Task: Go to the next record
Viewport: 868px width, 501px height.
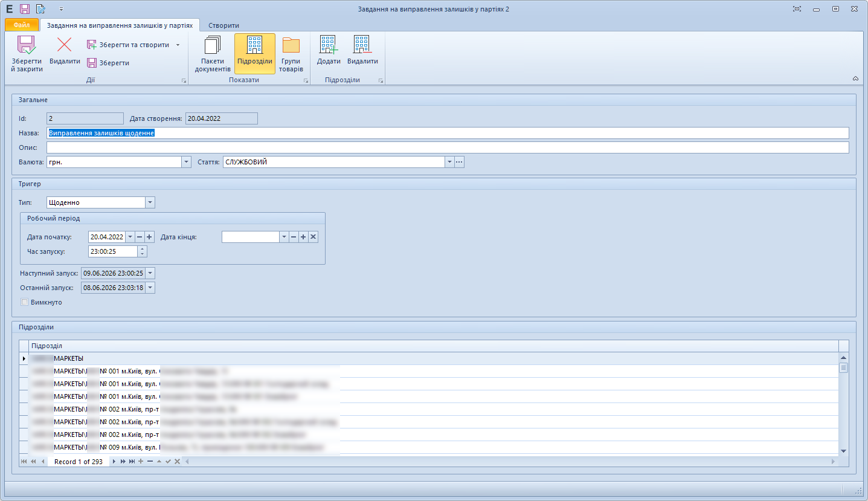Action: pos(114,462)
